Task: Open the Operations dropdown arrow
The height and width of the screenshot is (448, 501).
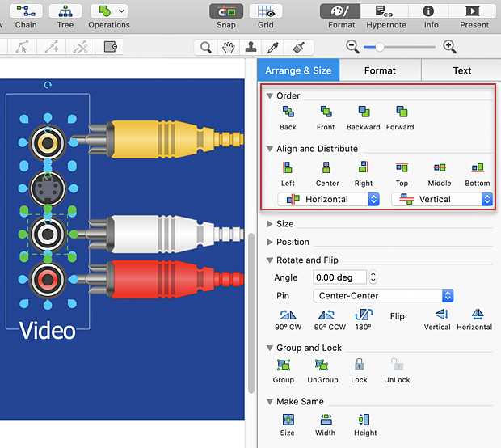Action: coord(121,11)
